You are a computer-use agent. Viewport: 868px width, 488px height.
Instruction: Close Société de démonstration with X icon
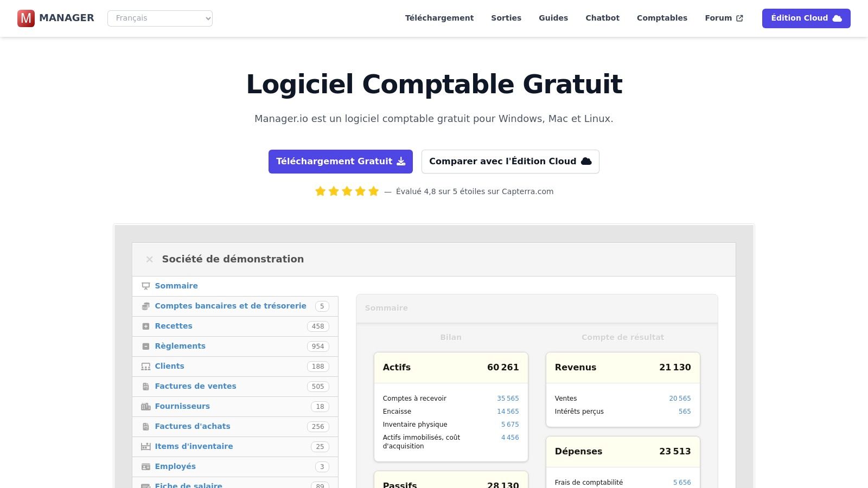(x=149, y=260)
